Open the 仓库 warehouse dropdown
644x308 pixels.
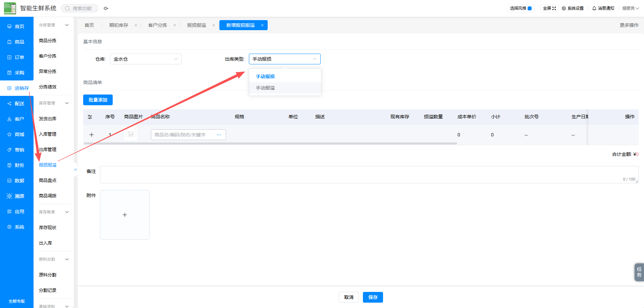146,59
